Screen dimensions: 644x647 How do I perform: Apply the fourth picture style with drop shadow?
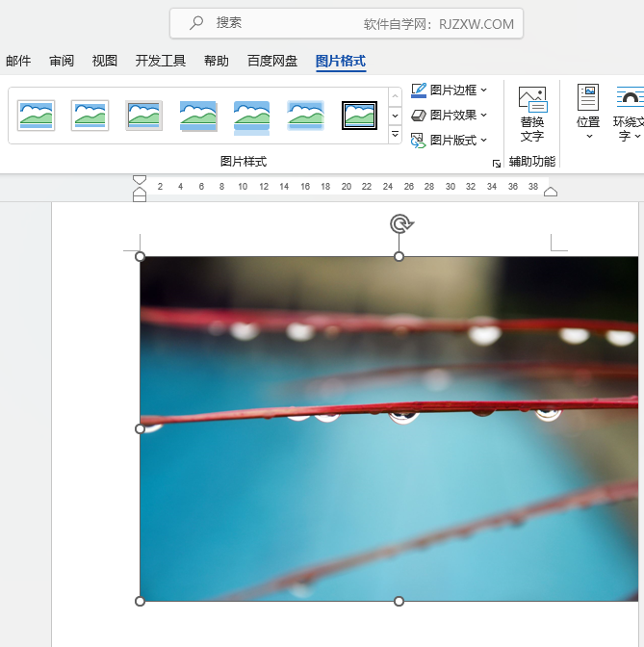[x=198, y=116]
